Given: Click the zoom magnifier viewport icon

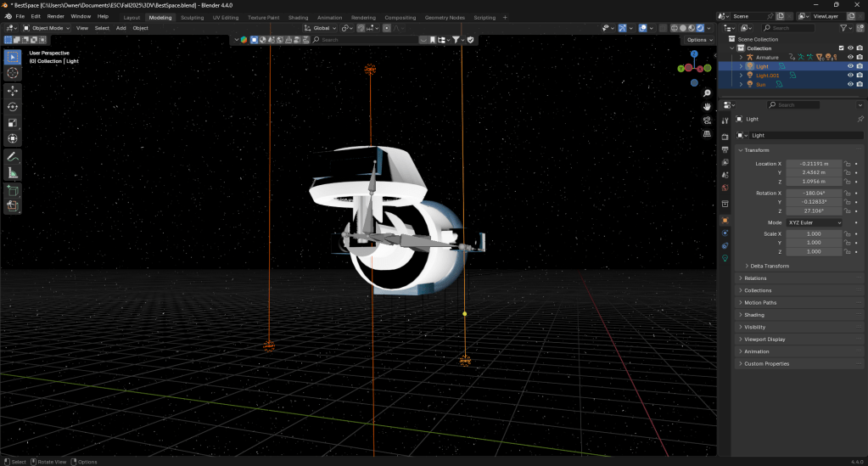Looking at the screenshot, I should [707, 93].
